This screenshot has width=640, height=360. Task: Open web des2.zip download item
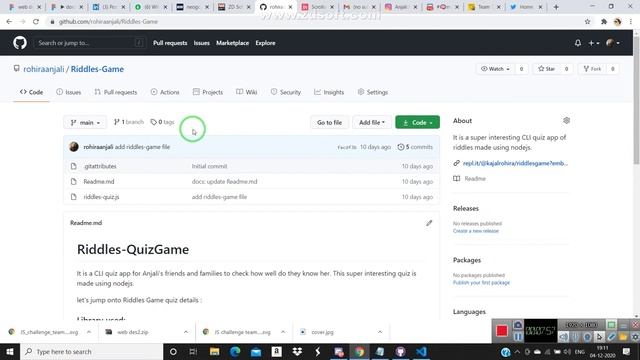click(132, 332)
